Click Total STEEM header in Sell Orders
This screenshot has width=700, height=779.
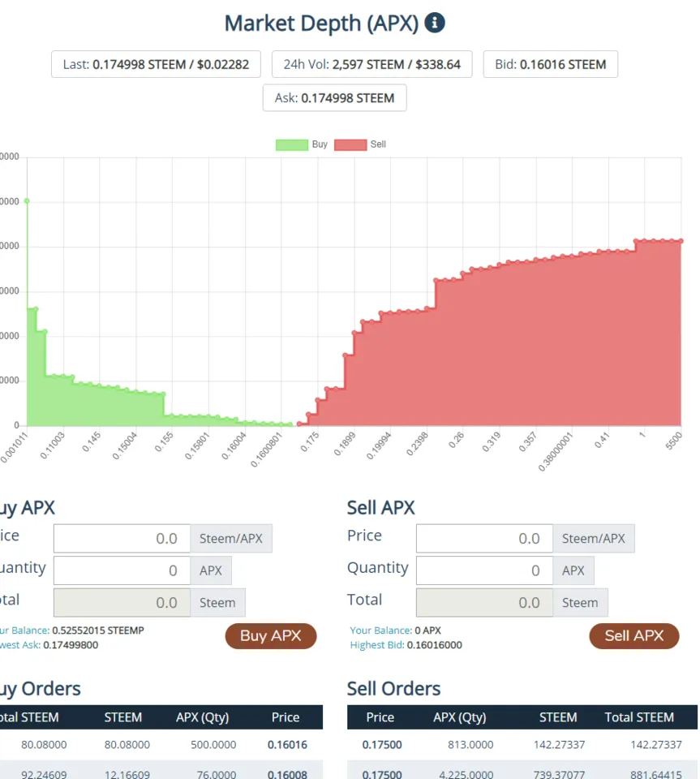click(639, 717)
